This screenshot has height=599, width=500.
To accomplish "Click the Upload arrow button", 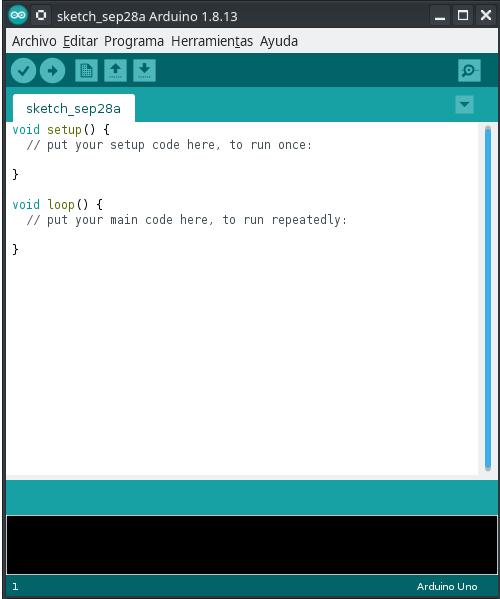I will [53, 71].
